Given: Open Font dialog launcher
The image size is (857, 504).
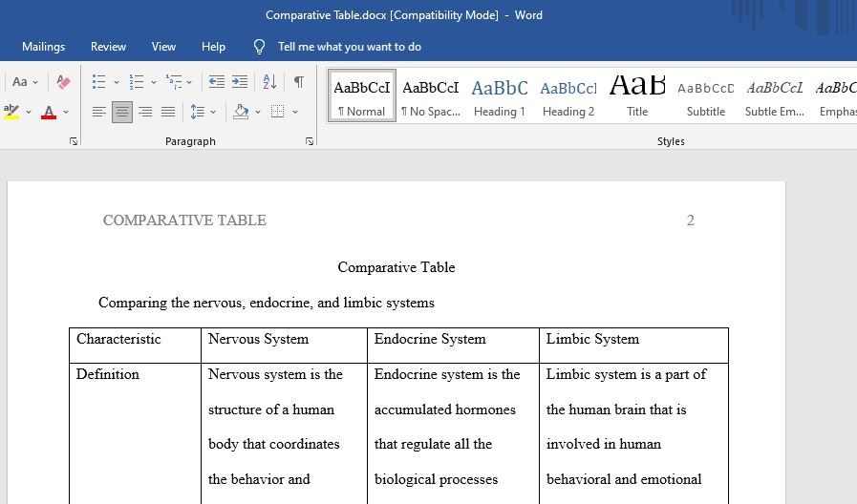Looking at the screenshot, I should [74, 141].
